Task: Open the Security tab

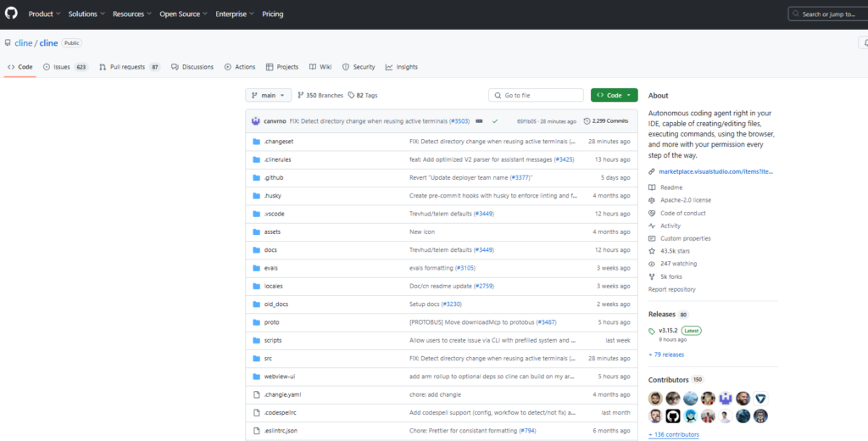Action: [x=359, y=67]
